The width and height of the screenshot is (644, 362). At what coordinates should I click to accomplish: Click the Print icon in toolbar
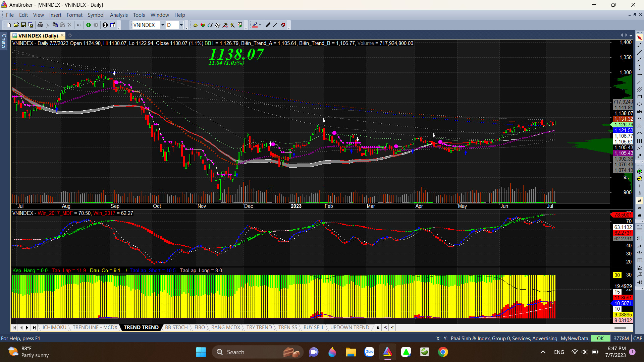40,25
